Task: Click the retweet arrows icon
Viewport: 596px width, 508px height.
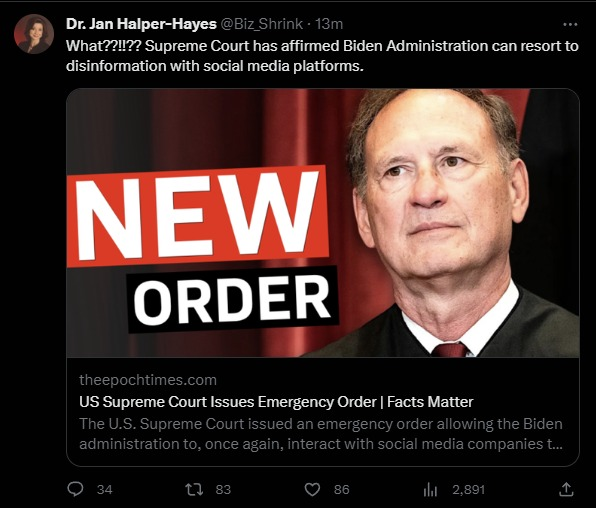Action: click(193, 489)
